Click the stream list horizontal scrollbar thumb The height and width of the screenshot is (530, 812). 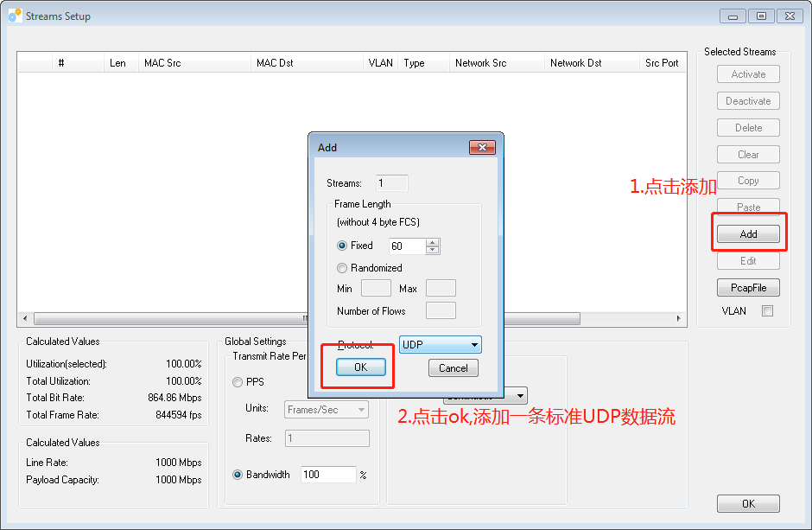[x=307, y=319]
